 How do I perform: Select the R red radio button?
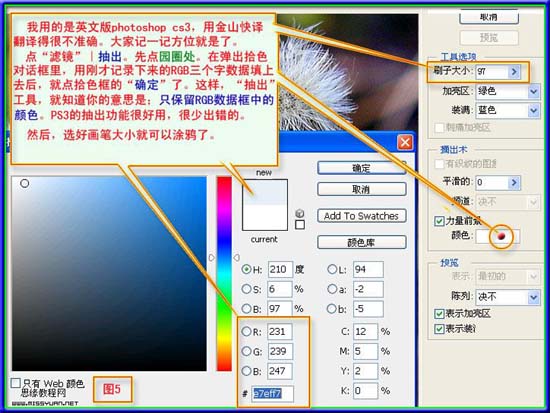pos(246,331)
